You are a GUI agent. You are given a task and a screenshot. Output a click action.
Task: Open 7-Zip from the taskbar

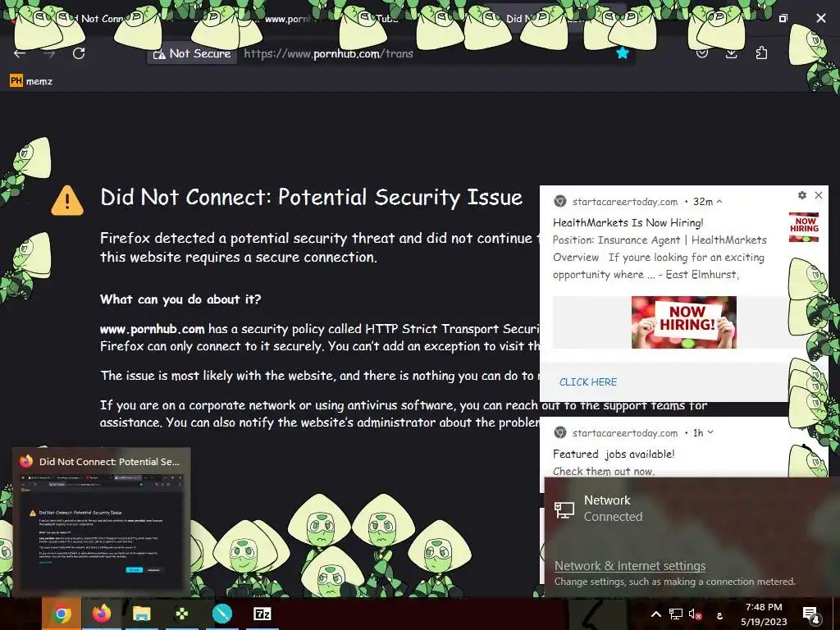[262, 614]
